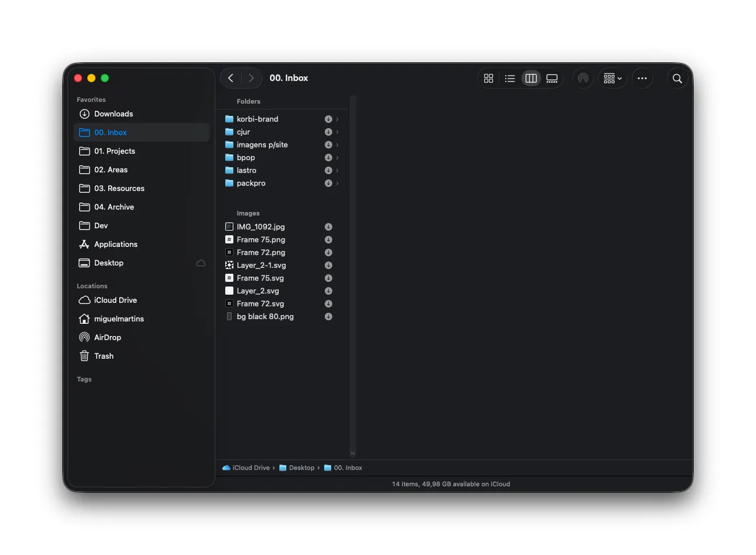Go forward with the right arrow
Image resolution: width=756 pixels, height=555 pixels.
(x=251, y=78)
